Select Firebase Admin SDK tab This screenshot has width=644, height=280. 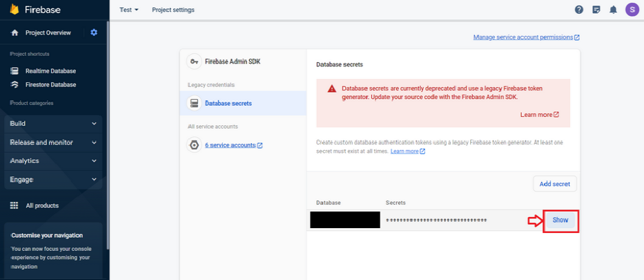(233, 62)
